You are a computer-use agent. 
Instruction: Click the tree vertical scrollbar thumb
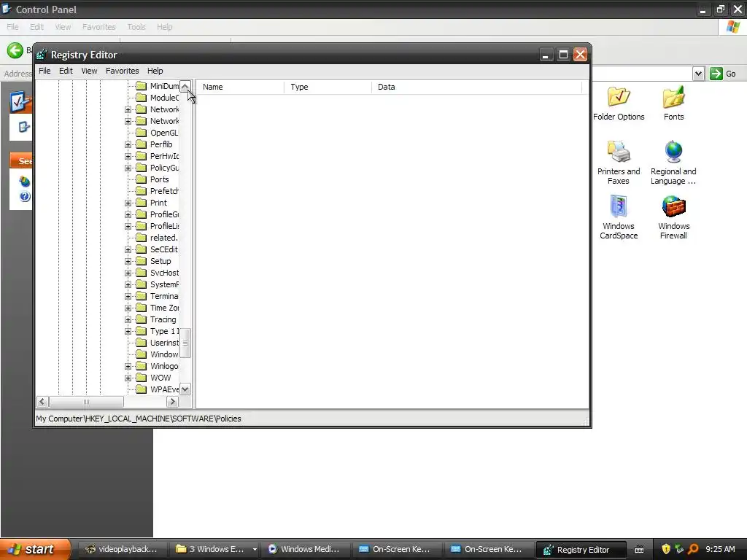(185, 343)
